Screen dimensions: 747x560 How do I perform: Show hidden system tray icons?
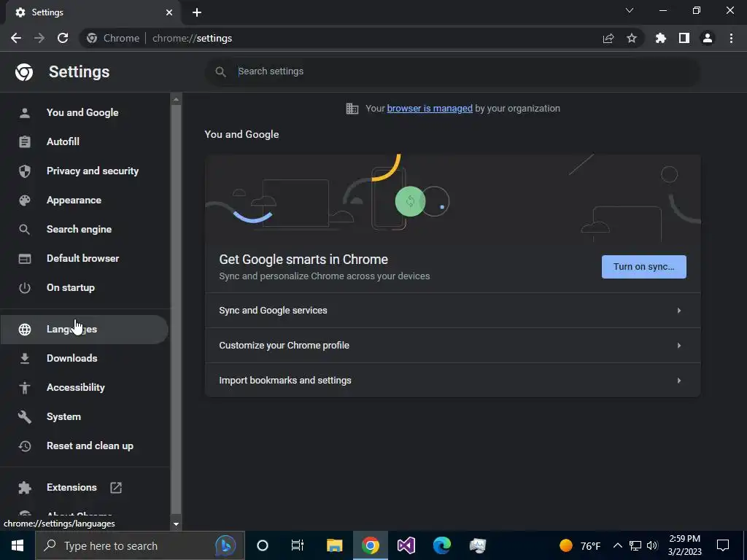(617, 545)
